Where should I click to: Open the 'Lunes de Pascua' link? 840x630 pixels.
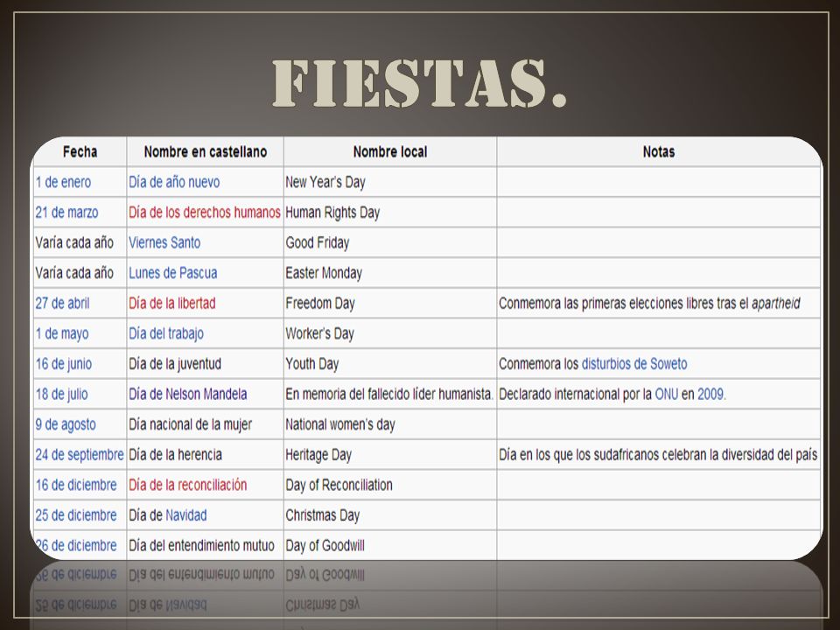pyautogui.click(x=173, y=273)
